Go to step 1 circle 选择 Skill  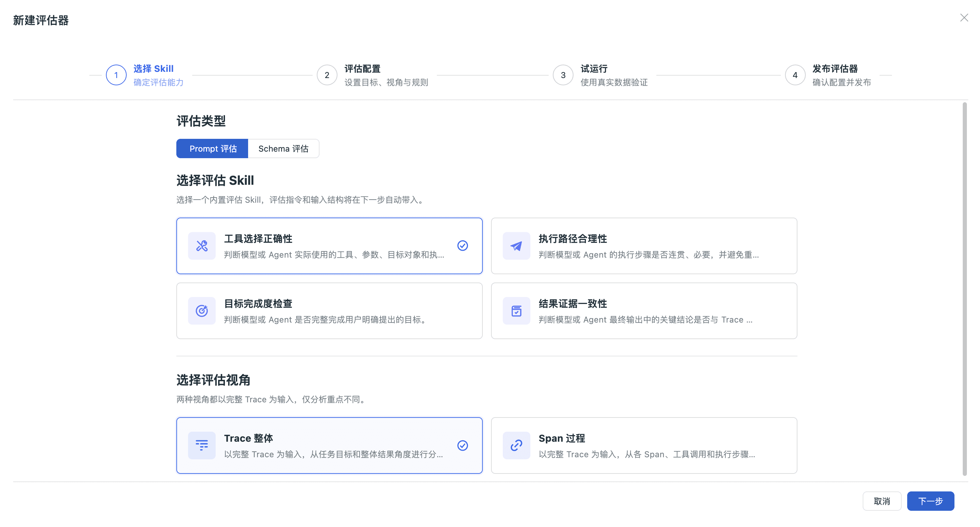pos(116,75)
